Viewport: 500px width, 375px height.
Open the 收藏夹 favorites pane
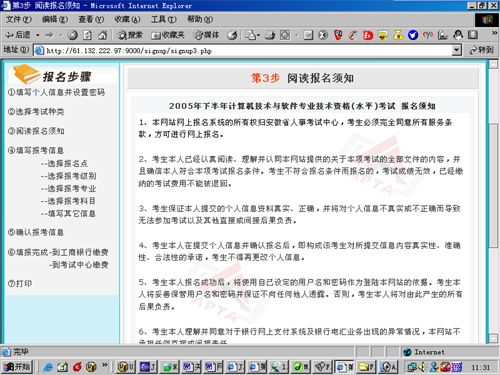[x=167, y=35]
